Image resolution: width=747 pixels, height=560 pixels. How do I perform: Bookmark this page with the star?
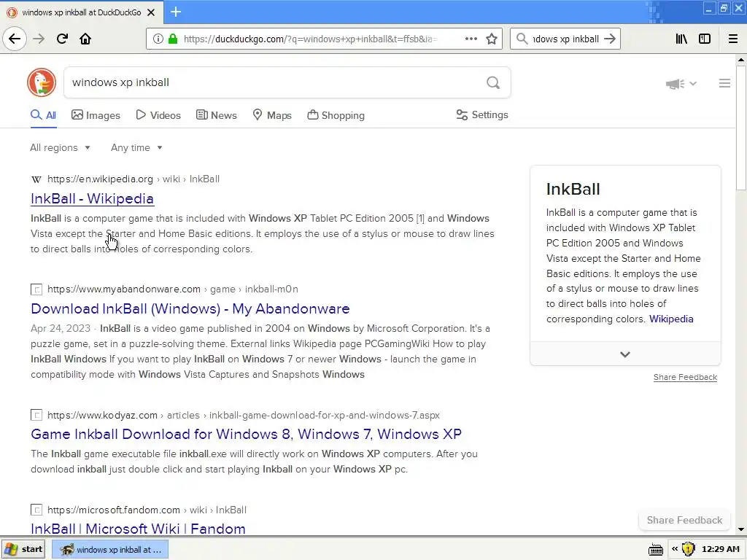[x=492, y=39]
